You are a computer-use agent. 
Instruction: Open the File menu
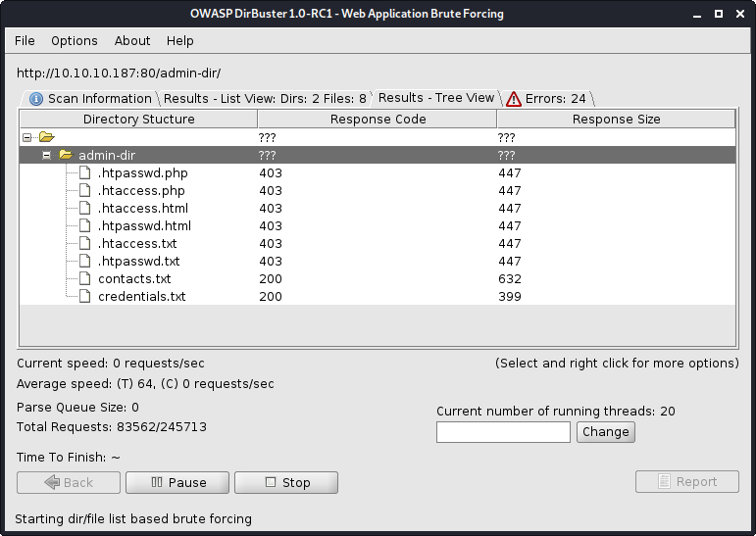point(25,40)
